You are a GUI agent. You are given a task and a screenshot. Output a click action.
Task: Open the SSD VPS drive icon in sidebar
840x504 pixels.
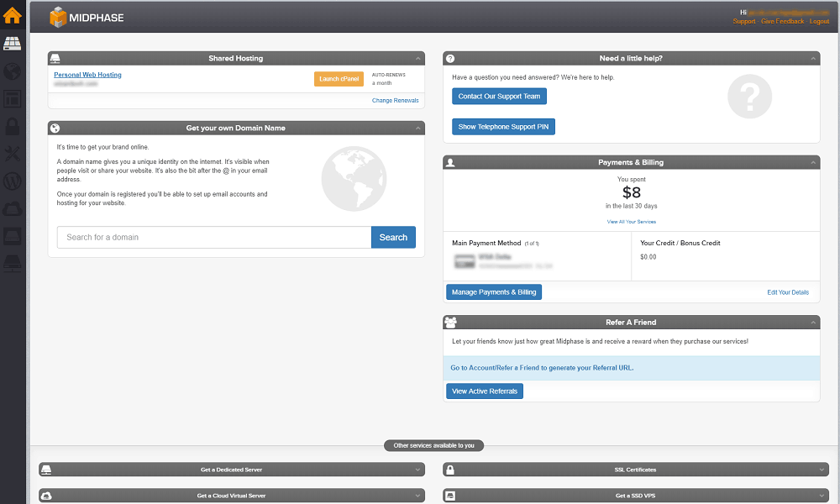click(13, 236)
